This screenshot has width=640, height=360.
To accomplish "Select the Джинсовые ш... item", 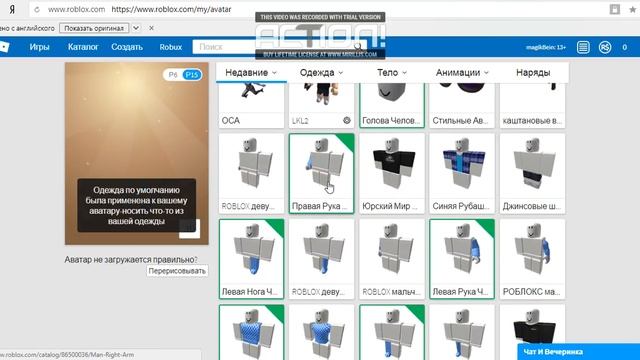I will pyautogui.click(x=532, y=173).
